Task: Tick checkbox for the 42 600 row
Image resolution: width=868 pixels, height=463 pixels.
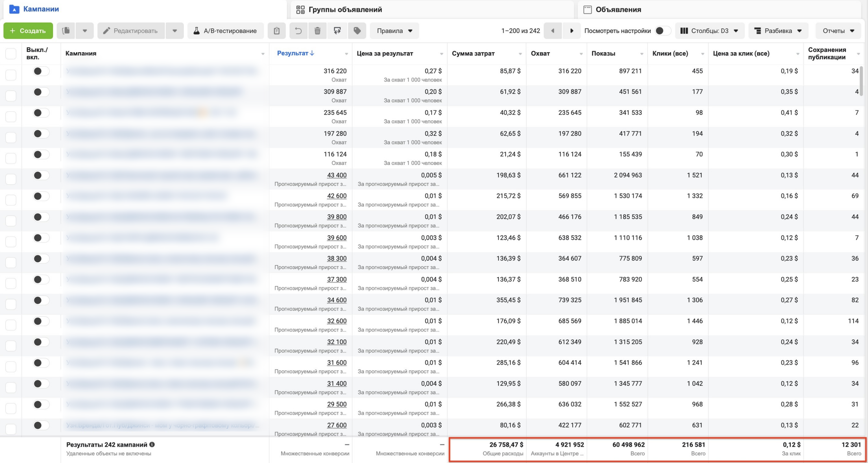Action: coord(11,200)
